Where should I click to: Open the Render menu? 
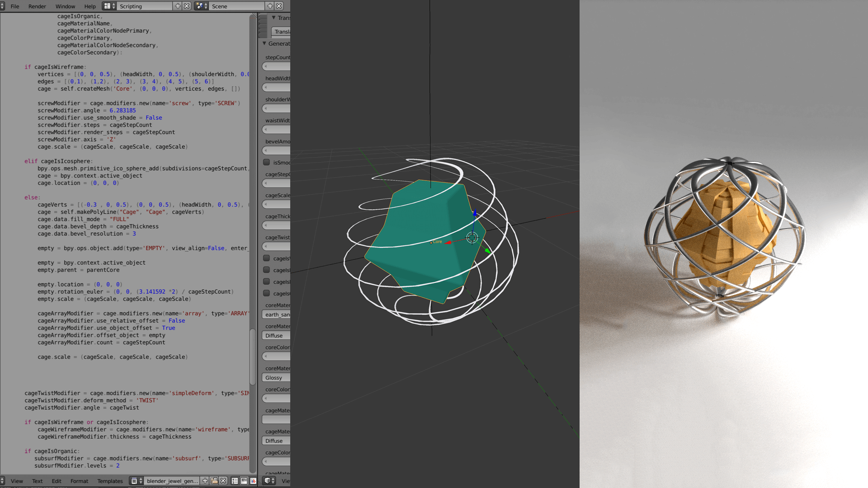(37, 6)
